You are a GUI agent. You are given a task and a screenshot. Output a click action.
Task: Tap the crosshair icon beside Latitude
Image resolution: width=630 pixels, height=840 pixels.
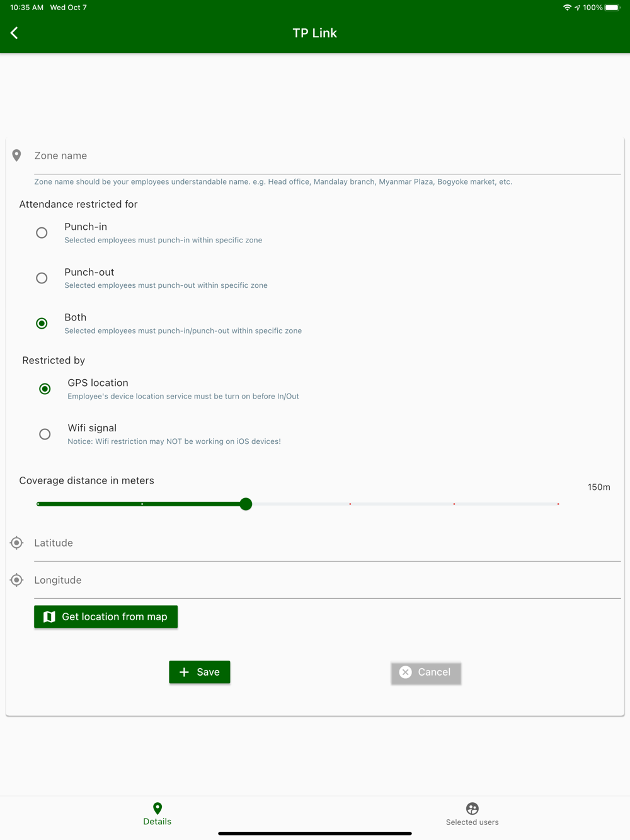coord(17,543)
